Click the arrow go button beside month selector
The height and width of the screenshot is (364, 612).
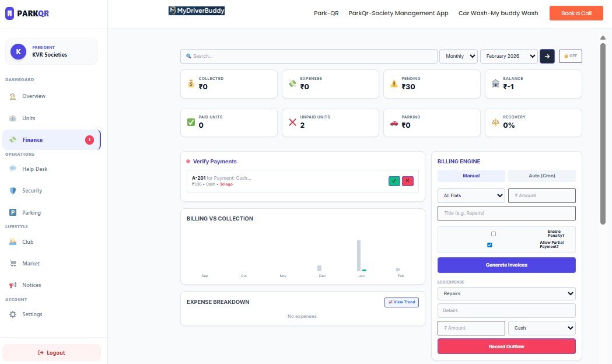tap(547, 56)
